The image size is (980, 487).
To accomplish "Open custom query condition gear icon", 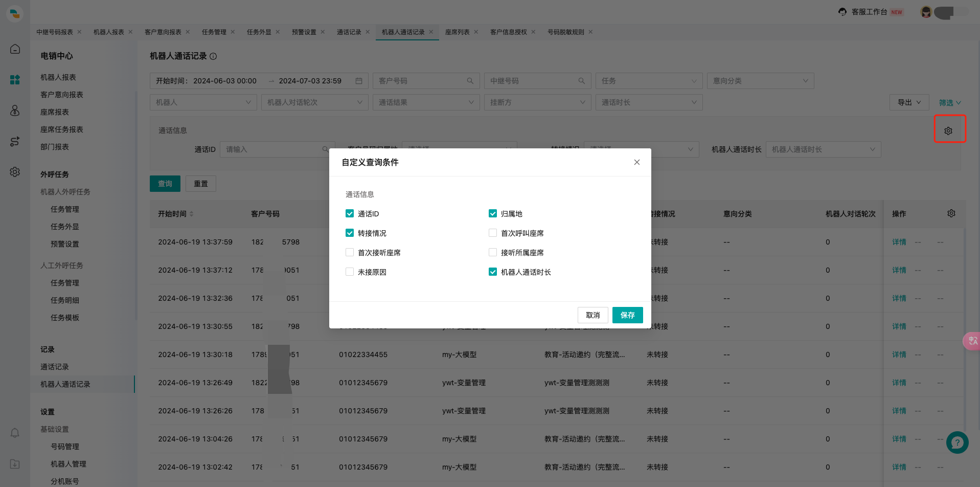I will pos(948,131).
